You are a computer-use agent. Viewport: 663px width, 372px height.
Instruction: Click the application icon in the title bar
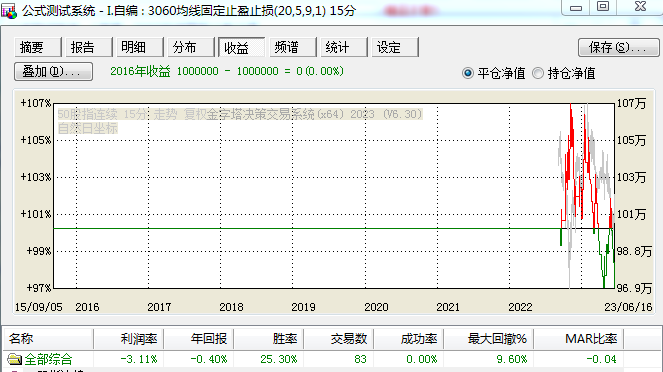9,11
